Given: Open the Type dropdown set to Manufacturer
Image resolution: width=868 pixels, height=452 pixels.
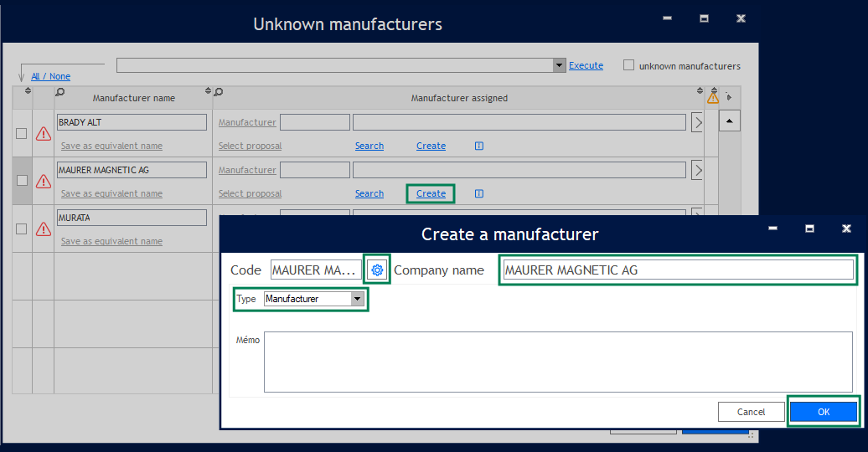Looking at the screenshot, I should 358,299.
